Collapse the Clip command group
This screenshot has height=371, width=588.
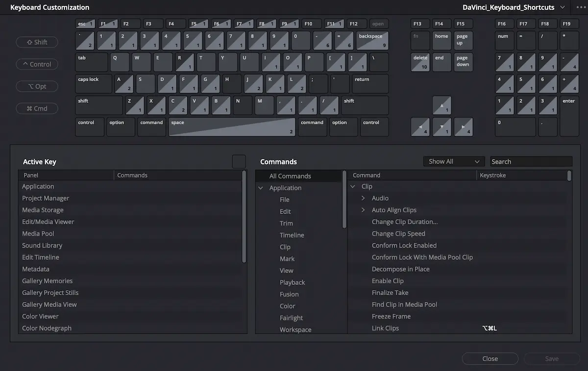(354, 186)
